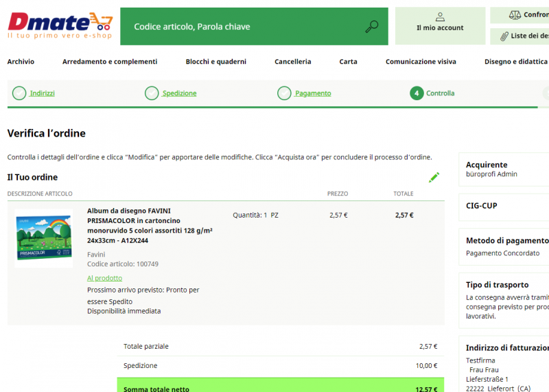Viewport: 549px width, 392px height.
Task: Click the Indirizzo di fatturazione heading
Action: pyautogui.click(x=507, y=348)
